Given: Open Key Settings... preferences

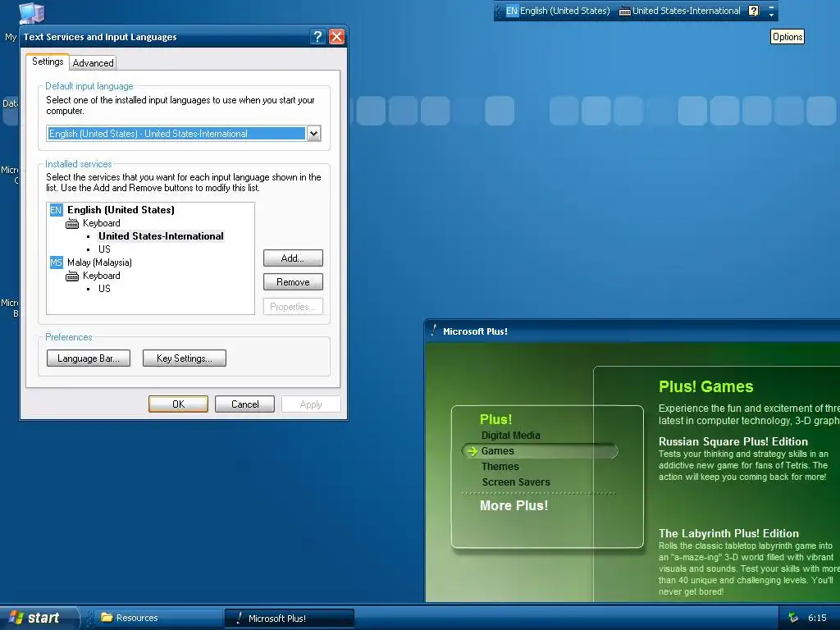Looking at the screenshot, I should [x=185, y=358].
